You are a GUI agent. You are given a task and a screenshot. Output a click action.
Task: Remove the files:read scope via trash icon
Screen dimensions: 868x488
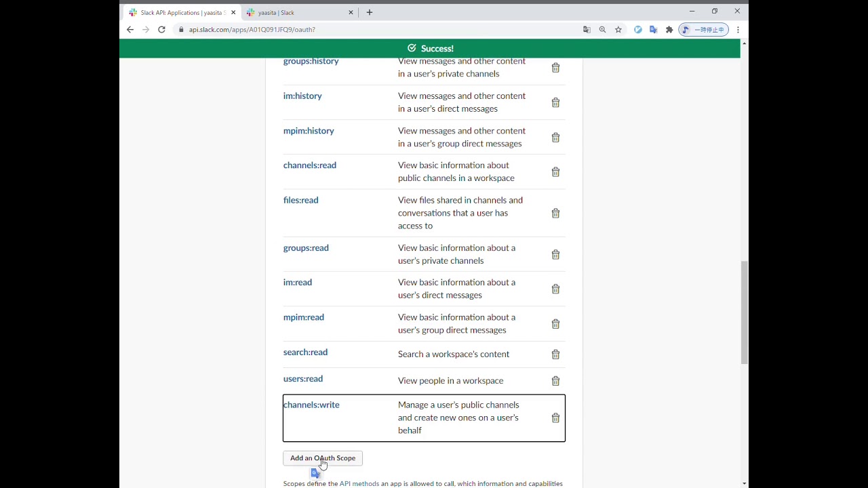[x=555, y=213]
